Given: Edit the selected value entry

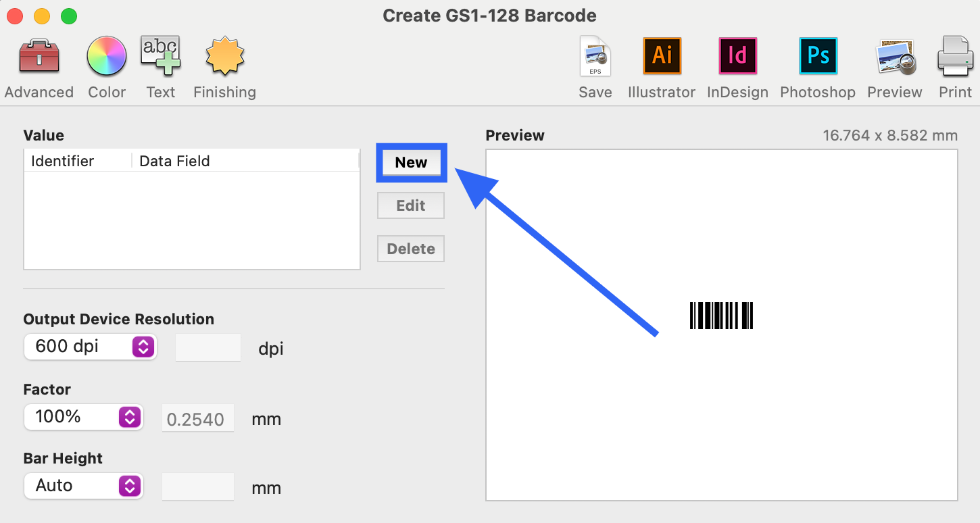Looking at the screenshot, I should (410, 205).
